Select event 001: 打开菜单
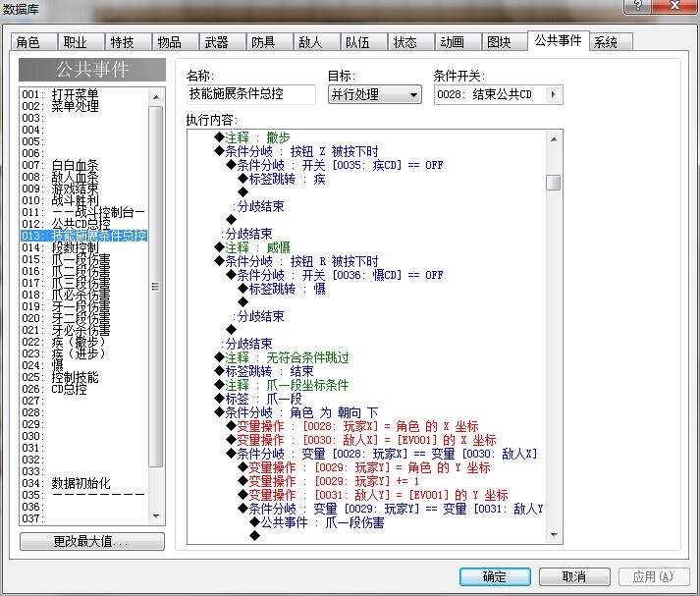 coord(83,94)
